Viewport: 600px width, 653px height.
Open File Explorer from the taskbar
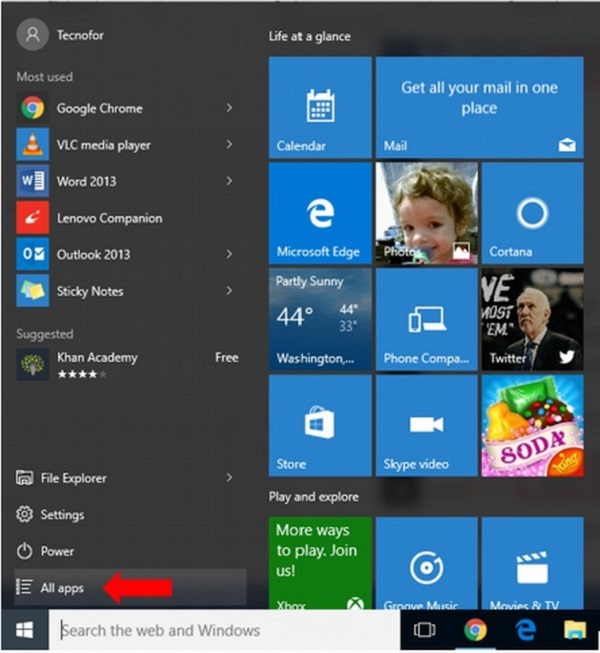coord(575,630)
